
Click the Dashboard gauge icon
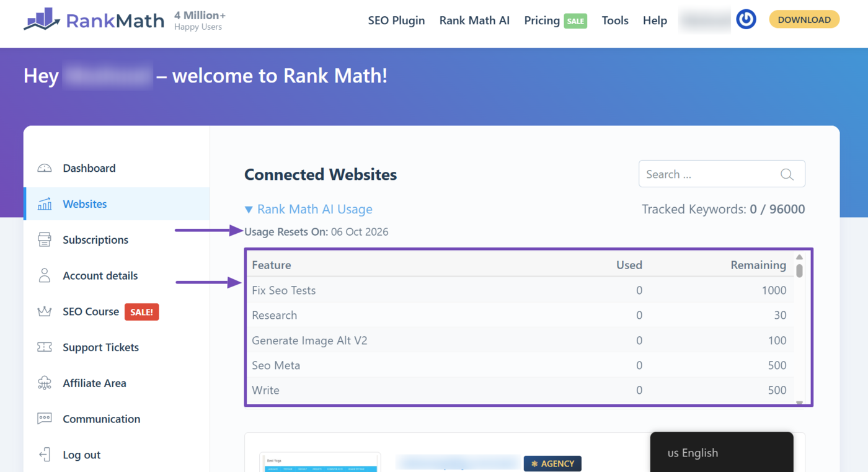click(45, 168)
